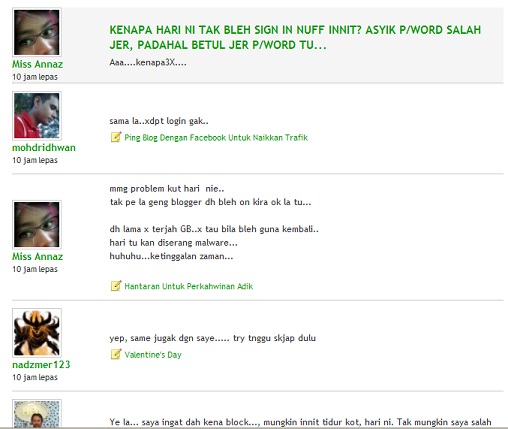This screenshot has width=508, height=429.
Task: Click the note icon beside Ping Blog Dengan Facebook
Action: coord(116,137)
